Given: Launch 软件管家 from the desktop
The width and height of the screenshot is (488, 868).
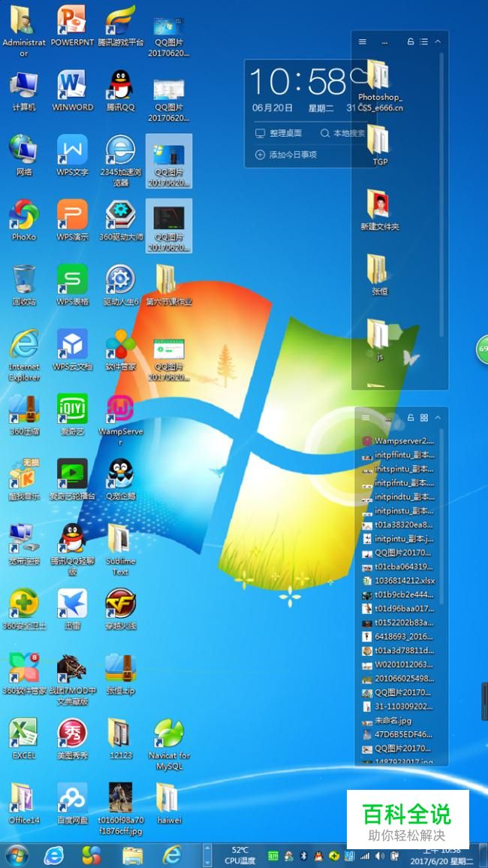Looking at the screenshot, I should click(x=121, y=350).
